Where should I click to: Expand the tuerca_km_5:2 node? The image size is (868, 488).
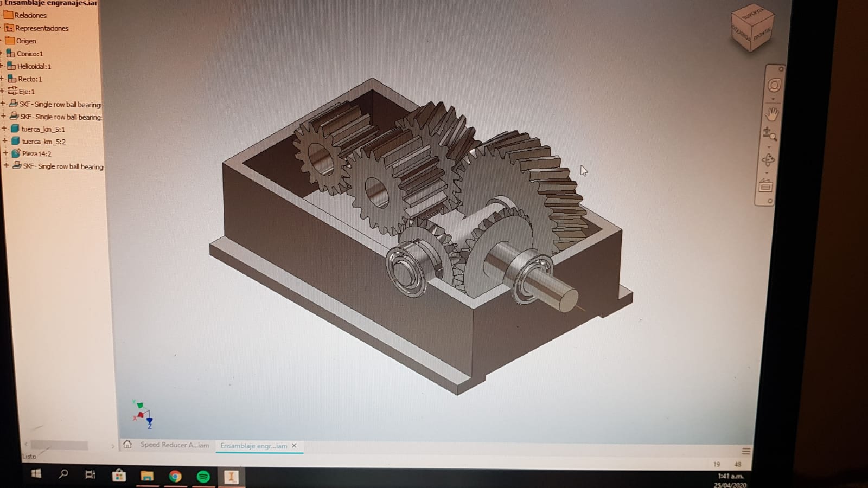tap(5, 141)
